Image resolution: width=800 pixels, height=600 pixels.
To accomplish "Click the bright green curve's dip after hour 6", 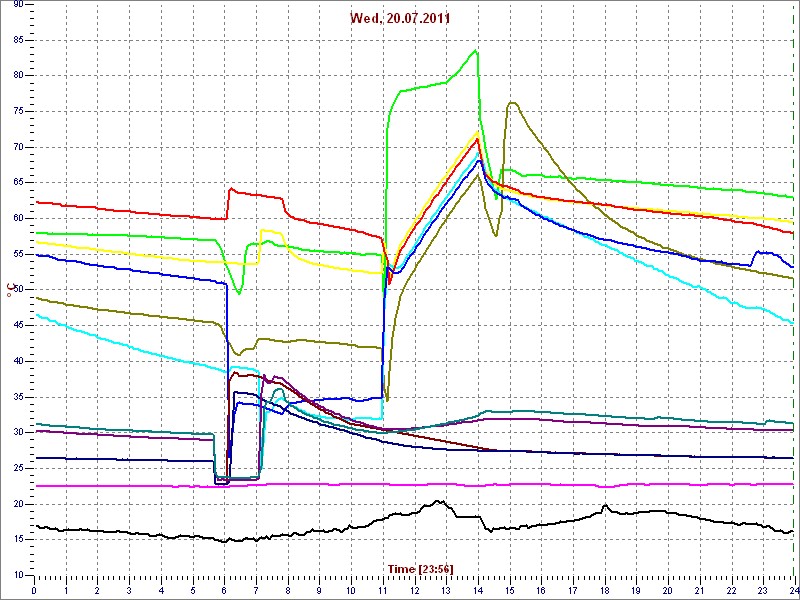I will 239,292.
